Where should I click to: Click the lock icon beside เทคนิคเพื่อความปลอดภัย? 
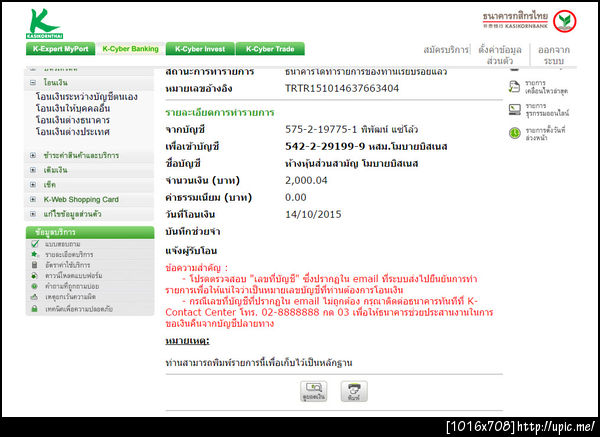click(x=35, y=308)
